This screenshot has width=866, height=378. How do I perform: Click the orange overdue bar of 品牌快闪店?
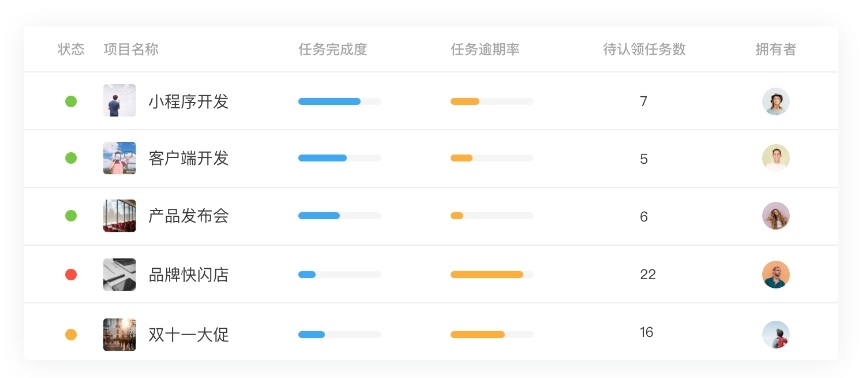pos(487,274)
